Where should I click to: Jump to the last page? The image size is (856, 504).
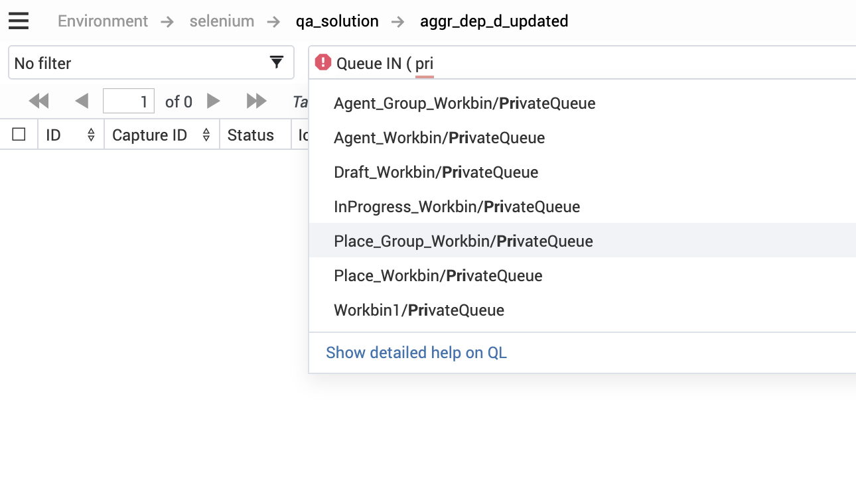[x=256, y=101]
